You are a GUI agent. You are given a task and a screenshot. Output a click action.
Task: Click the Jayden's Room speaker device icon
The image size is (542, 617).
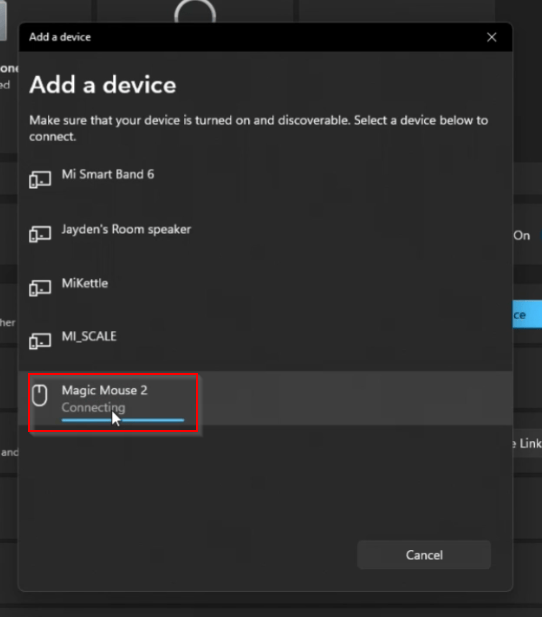[x=40, y=234]
